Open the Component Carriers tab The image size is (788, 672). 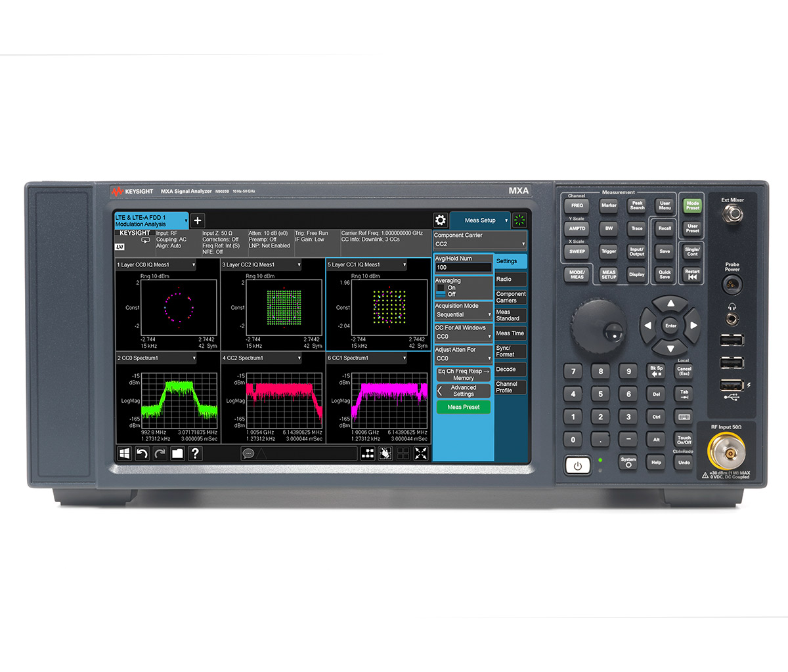(511, 297)
